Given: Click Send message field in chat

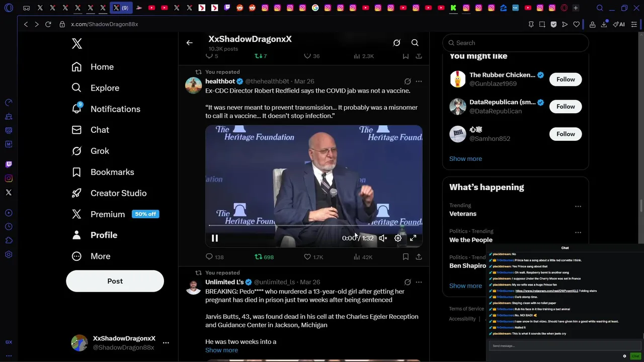Looking at the screenshot, I should click(565, 346).
